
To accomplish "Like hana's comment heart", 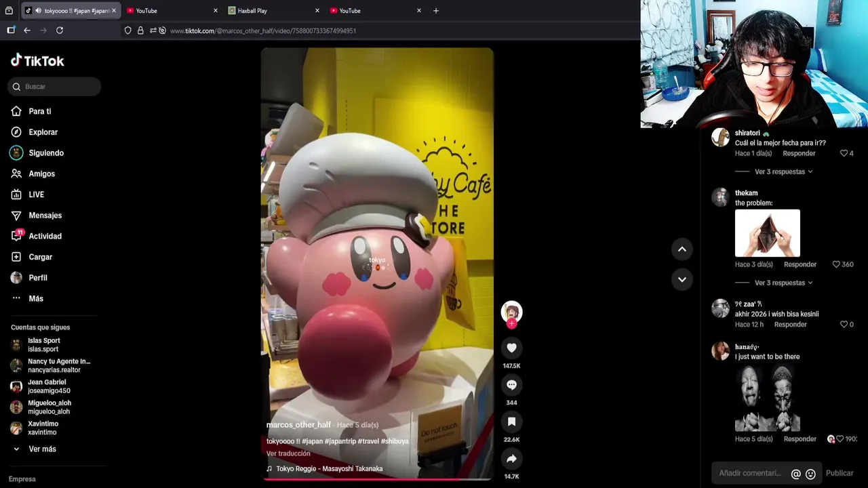I will (x=840, y=439).
